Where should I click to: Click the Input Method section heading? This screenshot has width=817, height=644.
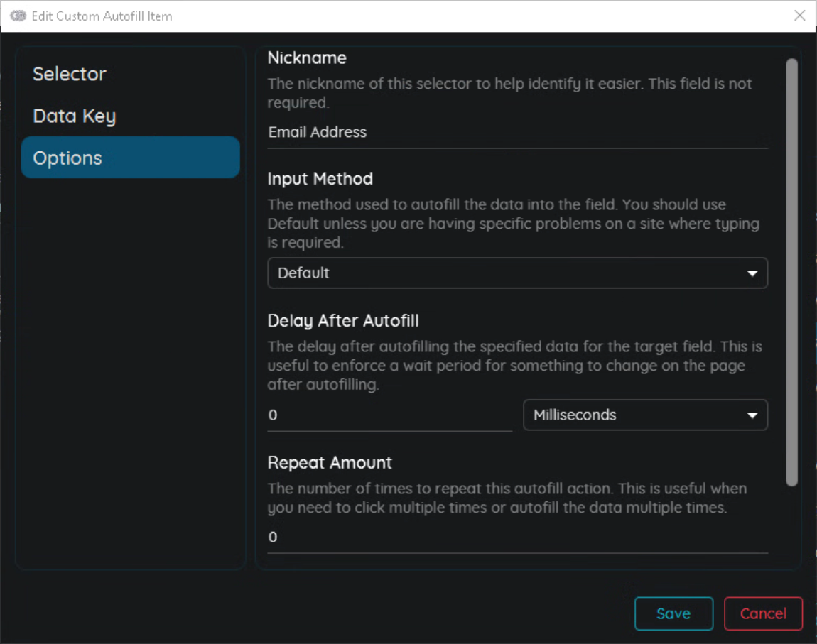pyautogui.click(x=320, y=179)
